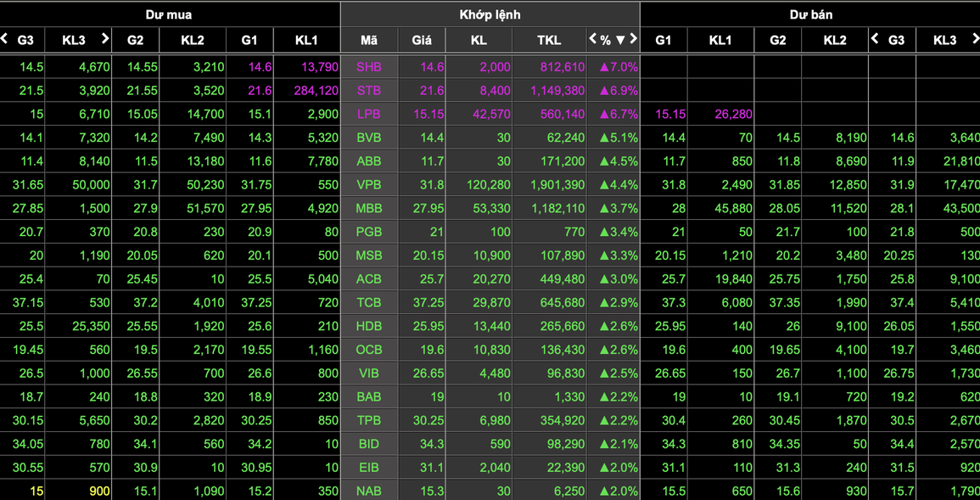The image size is (980, 500).
Task: Select the MSB ticker
Action: pyautogui.click(x=369, y=256)
